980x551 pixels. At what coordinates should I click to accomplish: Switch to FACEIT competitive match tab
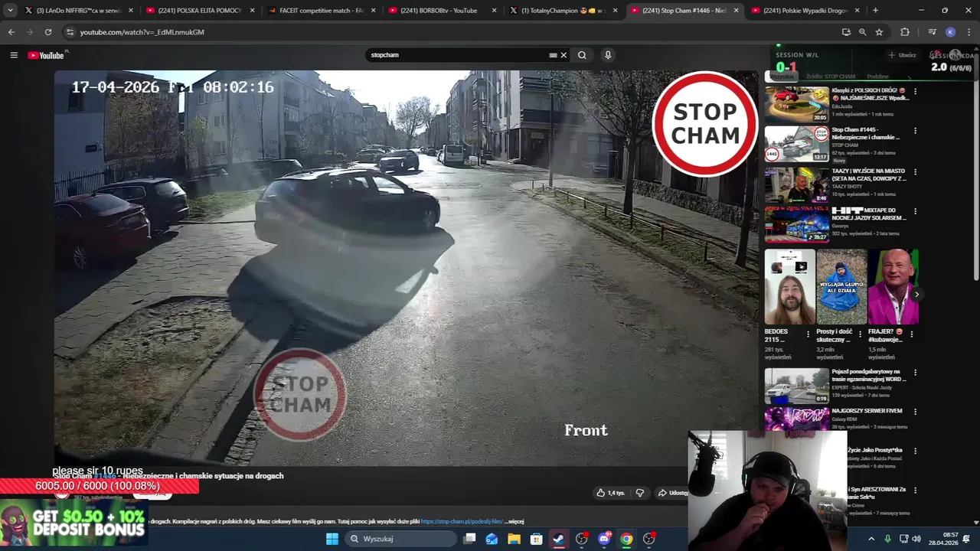(x=320, y=11)
